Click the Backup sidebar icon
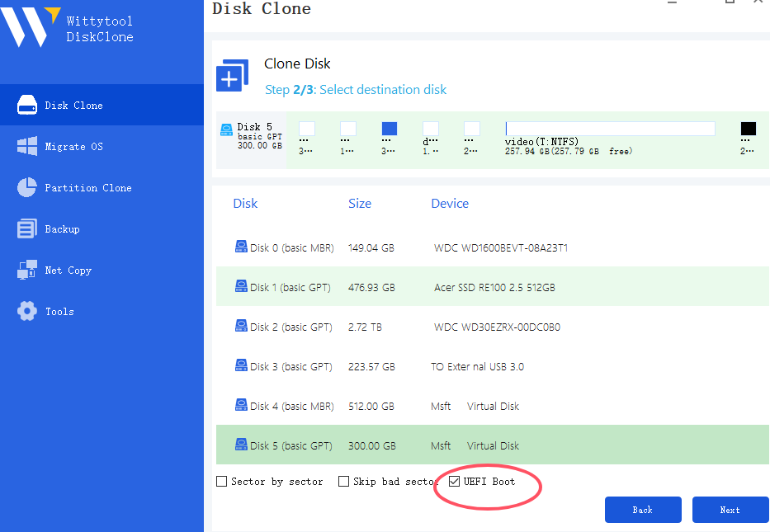Viewport: 770px width, 532px height. [27, 228]
